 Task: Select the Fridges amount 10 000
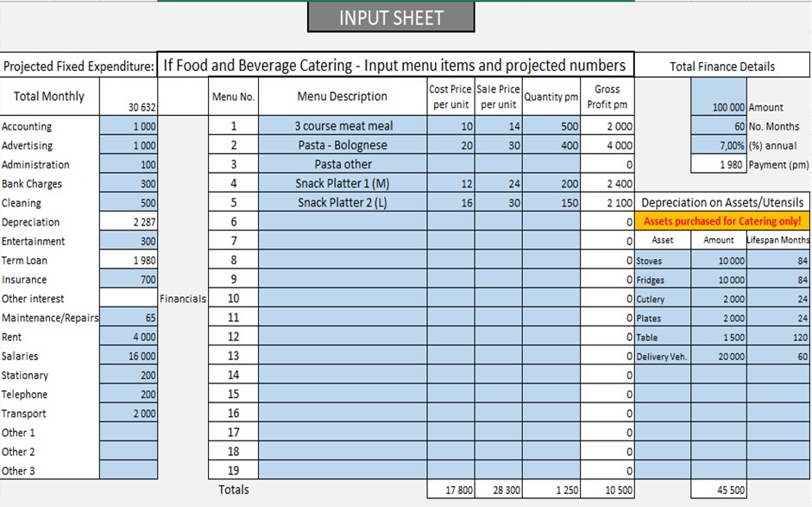click(719, 280)
